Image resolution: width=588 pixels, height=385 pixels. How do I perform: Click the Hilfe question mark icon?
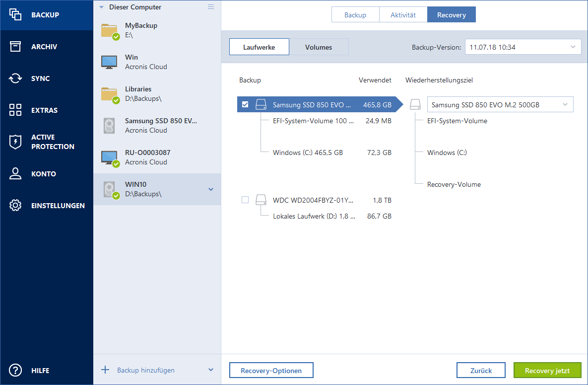tap(15, 371)
